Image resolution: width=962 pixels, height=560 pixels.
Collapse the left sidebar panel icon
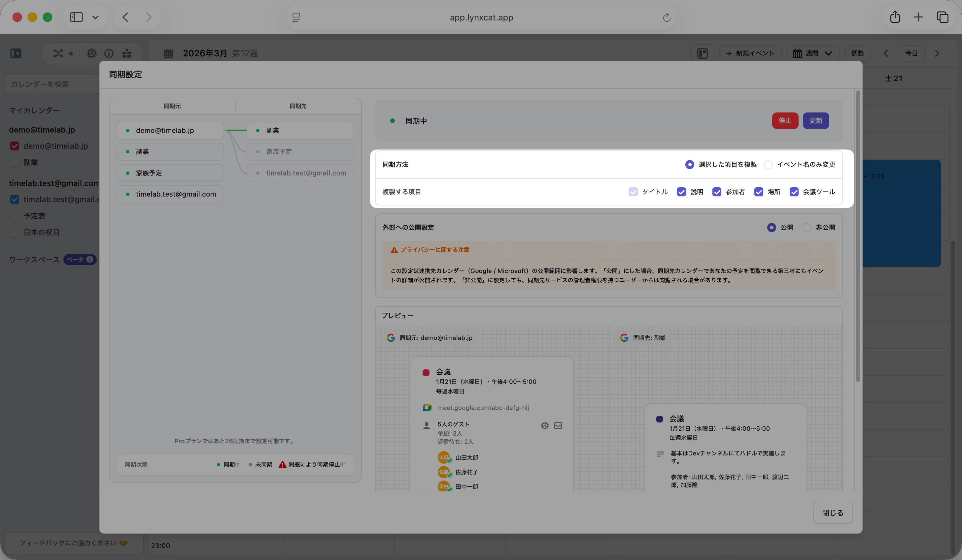pyautogui.click(x=16, y=53)
